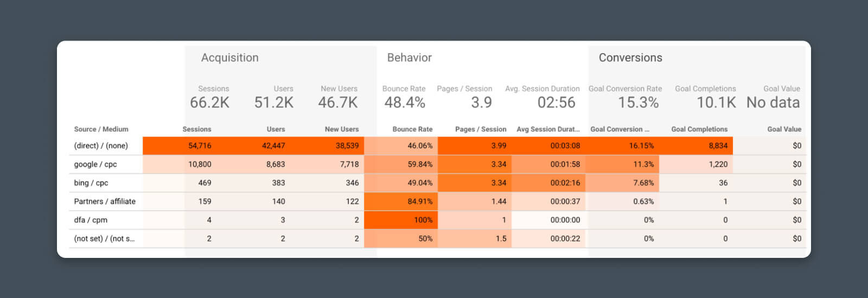
Task: Sort by the New Users column header
Action: click(341, 129)
